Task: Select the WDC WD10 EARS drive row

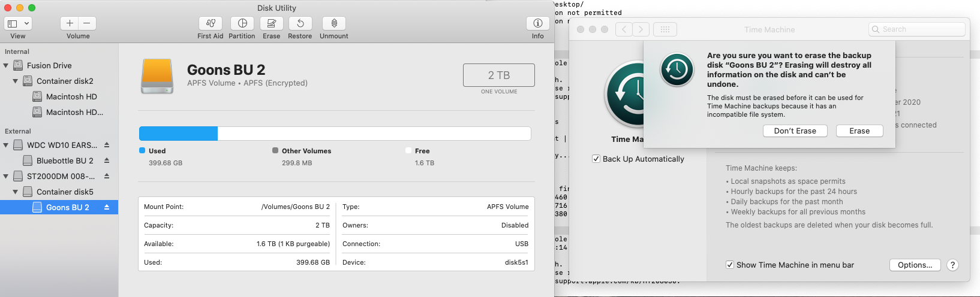Action: click(59, 146)
